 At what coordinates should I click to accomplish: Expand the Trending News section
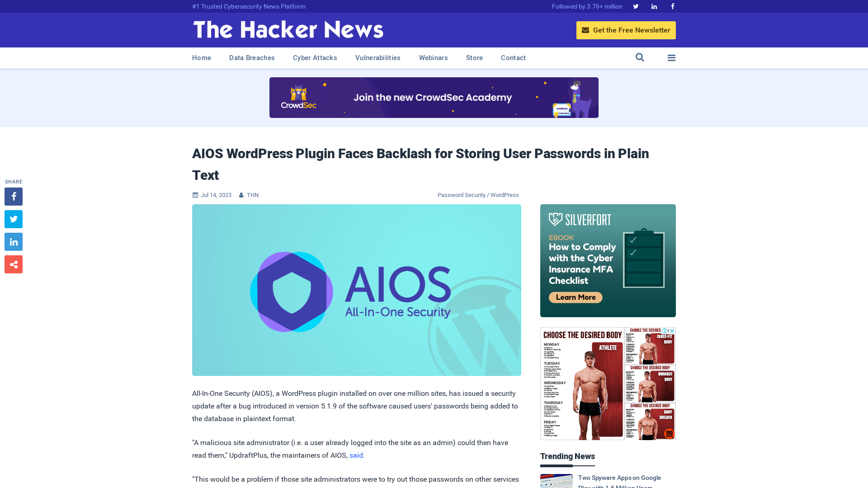(x=567, y=456)
